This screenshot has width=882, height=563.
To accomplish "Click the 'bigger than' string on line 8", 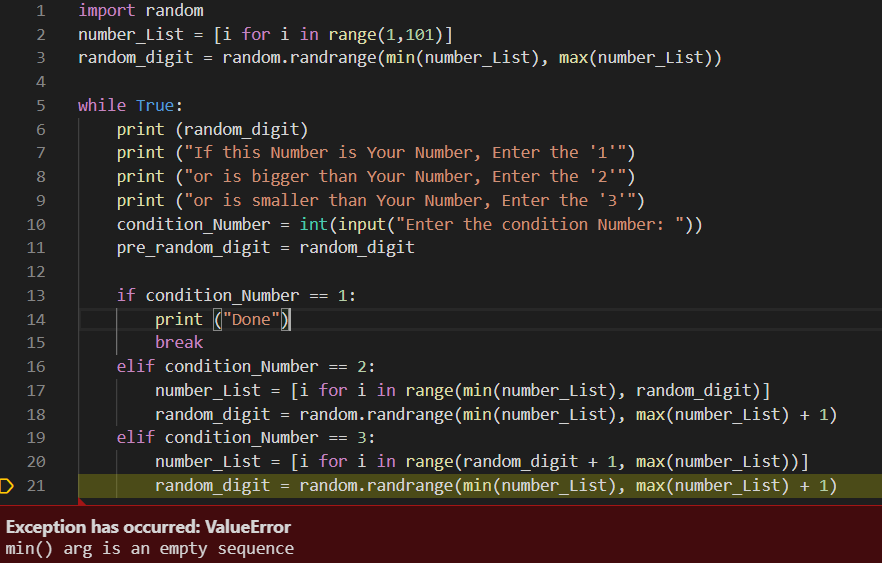I will 406,177.
